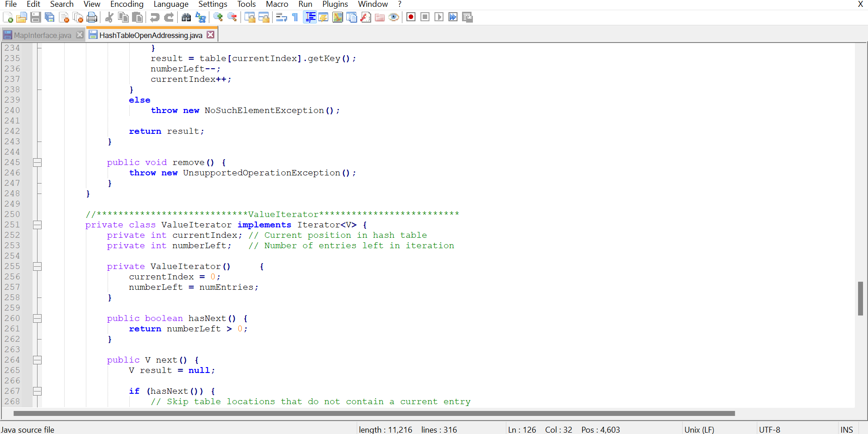The height and width of the screenshot is (434, 868).
Task: Collapse the hasNext() fold at line 260
Action: 38,318
